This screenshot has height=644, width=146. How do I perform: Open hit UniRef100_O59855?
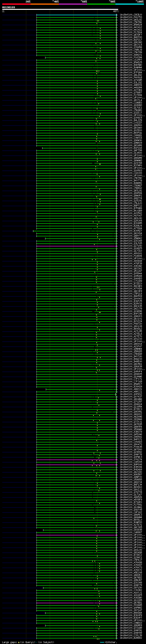131,480
